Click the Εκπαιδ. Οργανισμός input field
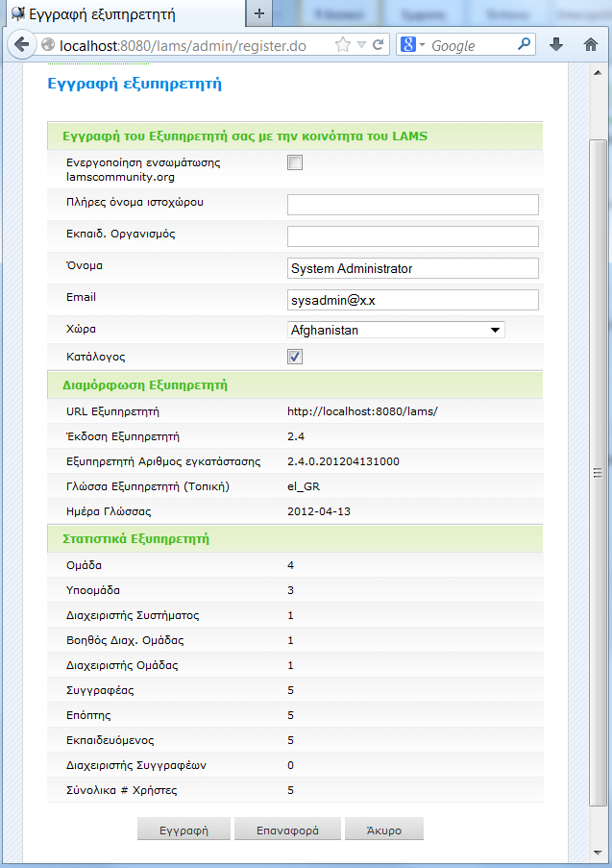Screen dimensions: 612x868 click(413, 236)
